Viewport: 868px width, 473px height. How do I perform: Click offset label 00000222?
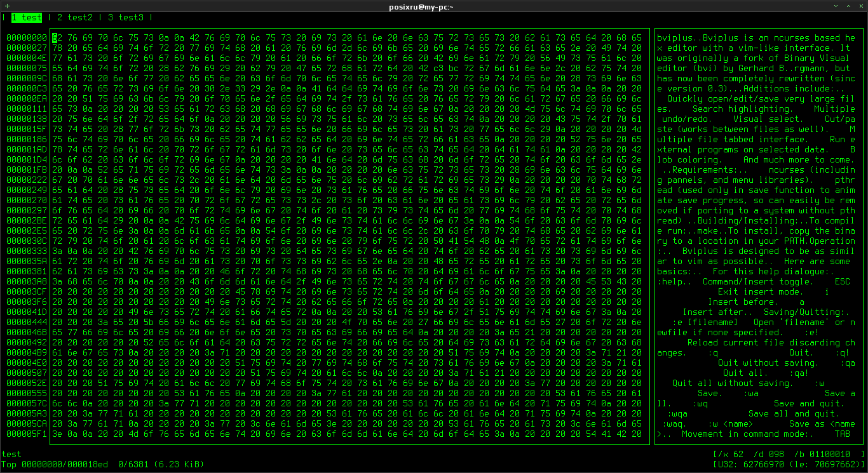pos(27,180)
